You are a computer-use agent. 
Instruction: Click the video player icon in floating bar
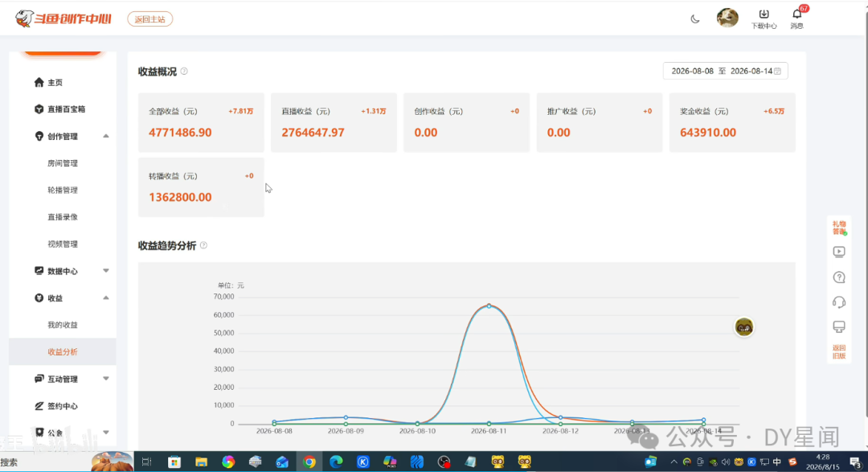pyautogui.click(x=839, y=252)
